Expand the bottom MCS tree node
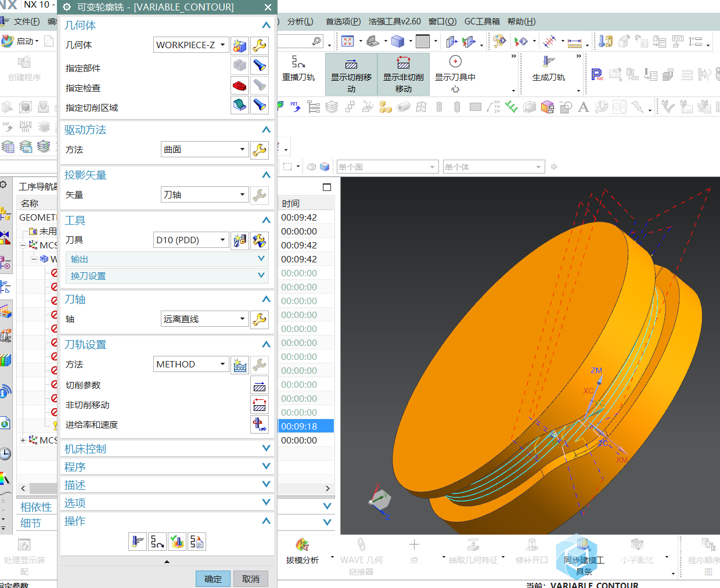720x588 pixels. click(23, 440)
